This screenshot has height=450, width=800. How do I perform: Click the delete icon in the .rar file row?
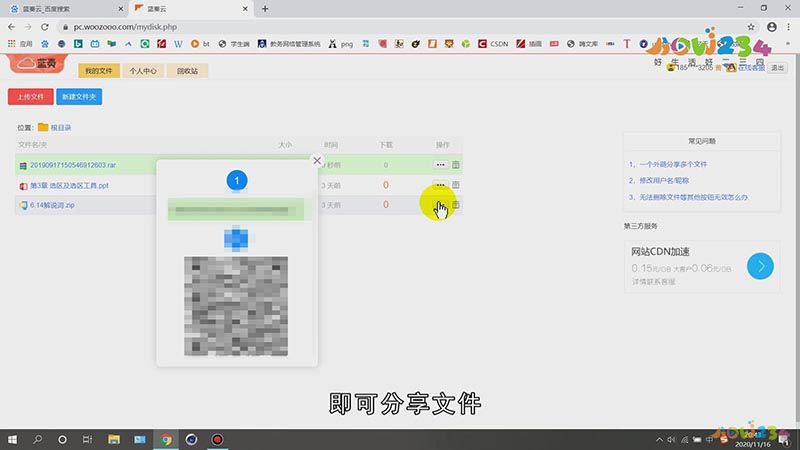tap(456, 165)
